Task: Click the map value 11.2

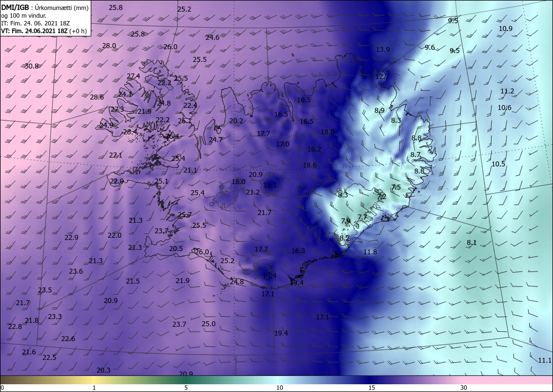Action: (507, 91)
